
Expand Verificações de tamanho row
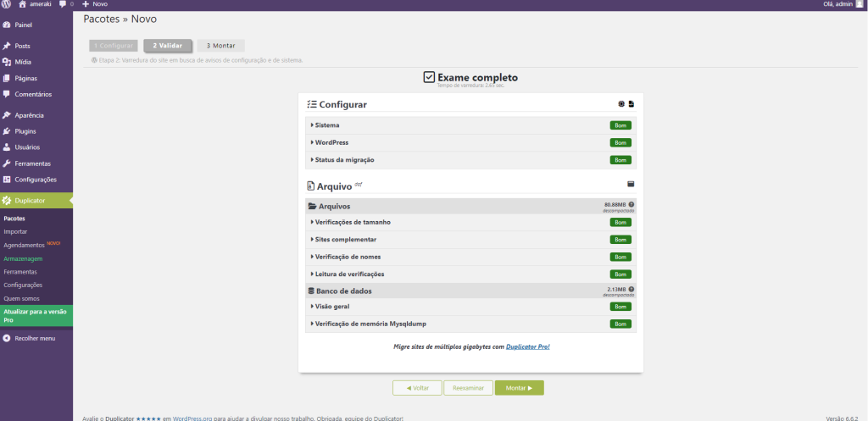click(x=351, y=222)
